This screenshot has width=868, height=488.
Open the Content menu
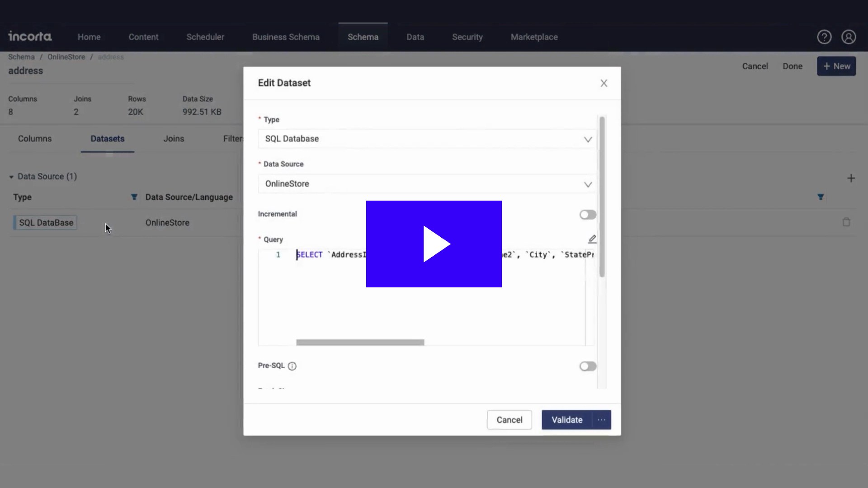[x=143, y=37]
